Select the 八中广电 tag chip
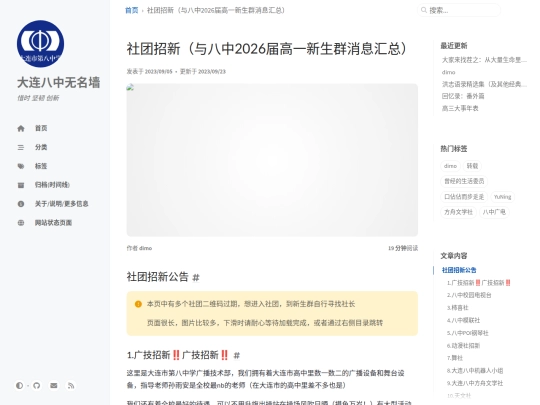This screenshot has height=405, width=540. pos(494,212)
